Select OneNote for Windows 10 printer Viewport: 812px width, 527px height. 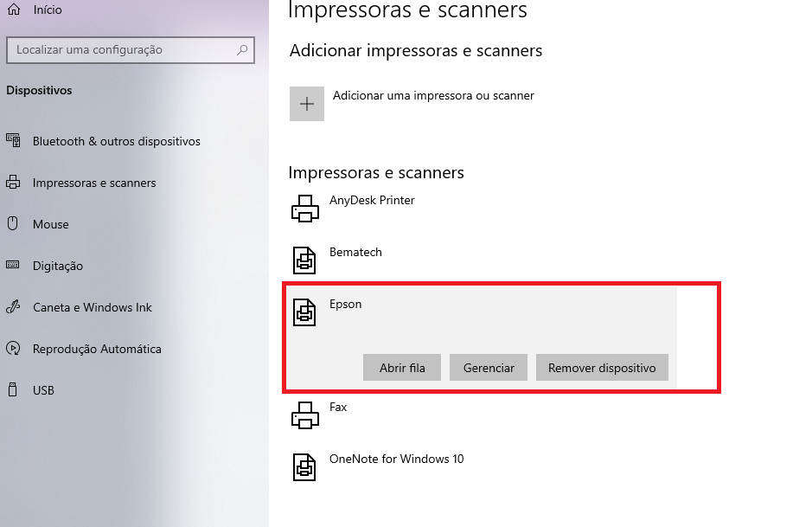click(x=396, y=459)
